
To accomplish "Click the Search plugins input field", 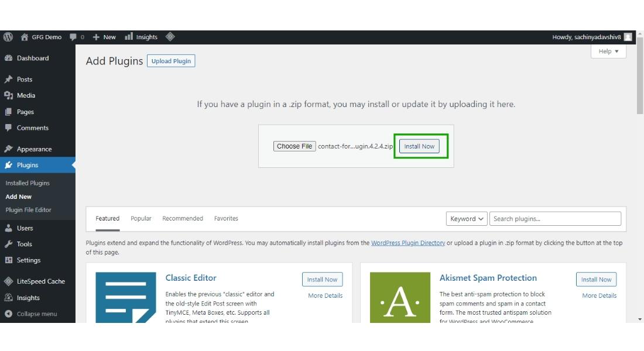I will click(555, 219).
